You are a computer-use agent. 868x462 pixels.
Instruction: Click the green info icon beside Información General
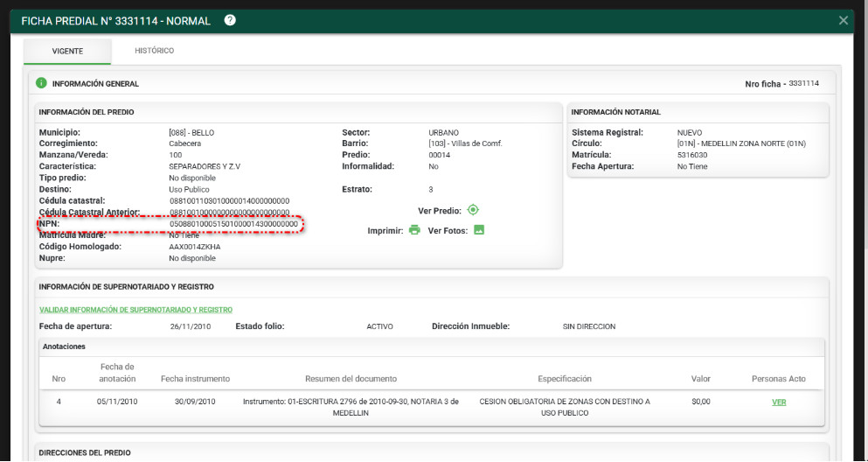[41, 84]
